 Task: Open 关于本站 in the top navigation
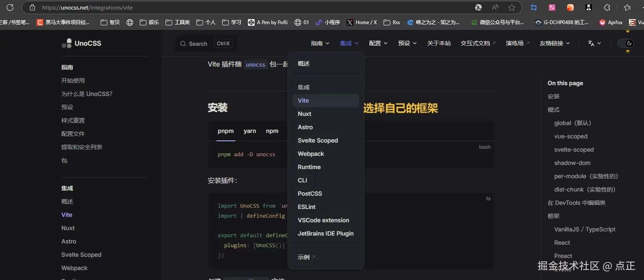coord(439,43)
